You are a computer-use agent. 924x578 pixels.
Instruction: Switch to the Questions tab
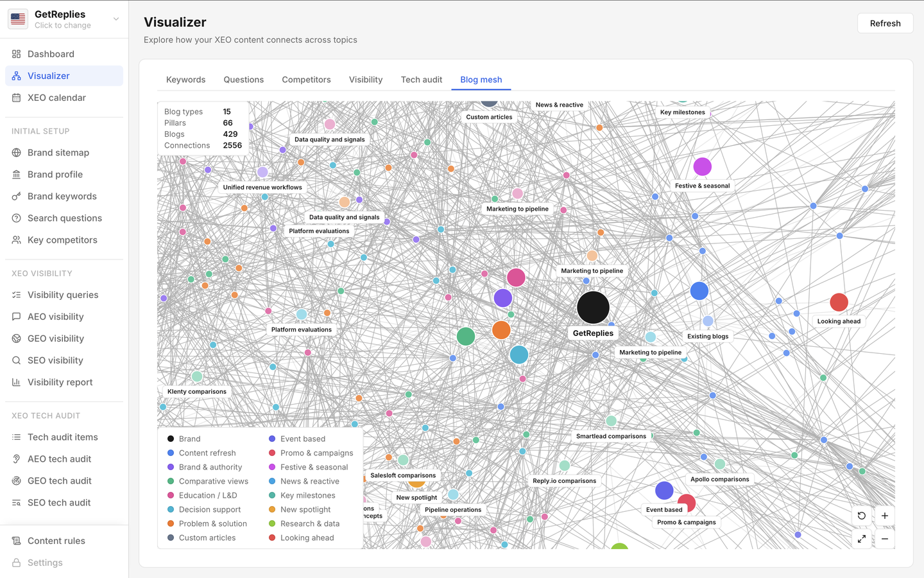pos(244,80)
